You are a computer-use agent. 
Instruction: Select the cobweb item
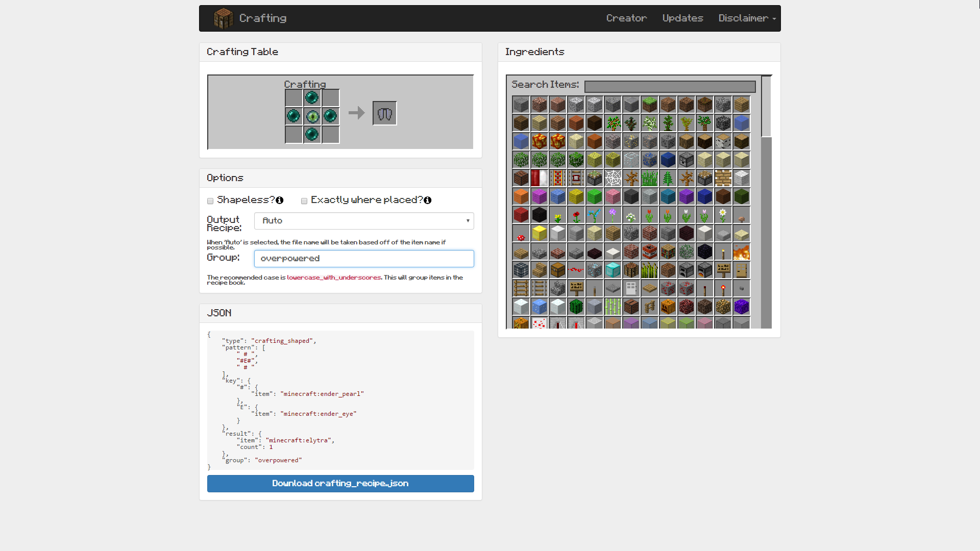click(612, 178)
